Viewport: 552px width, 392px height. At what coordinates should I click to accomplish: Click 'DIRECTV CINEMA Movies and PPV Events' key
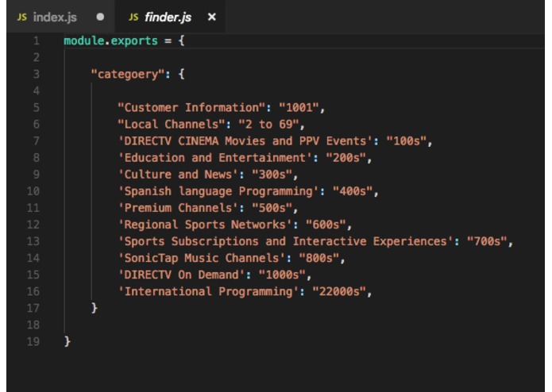point(245,141)
